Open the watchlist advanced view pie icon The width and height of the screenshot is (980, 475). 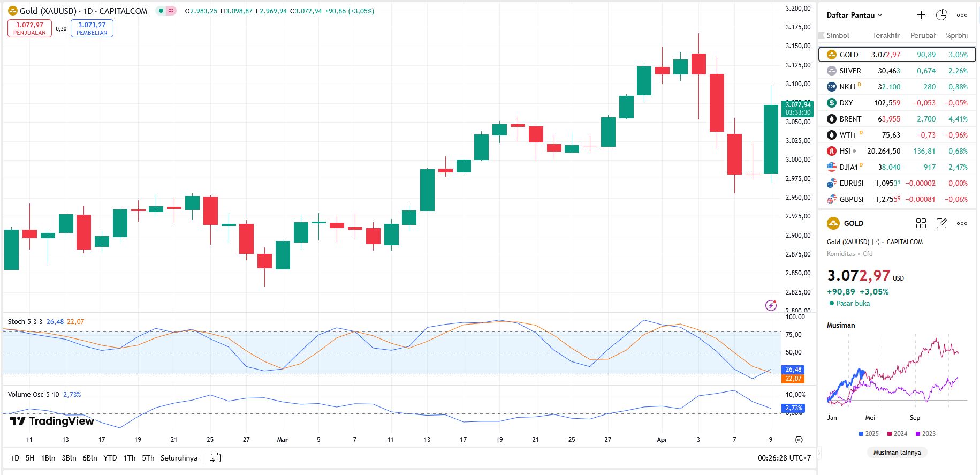[x=941, y=15]
